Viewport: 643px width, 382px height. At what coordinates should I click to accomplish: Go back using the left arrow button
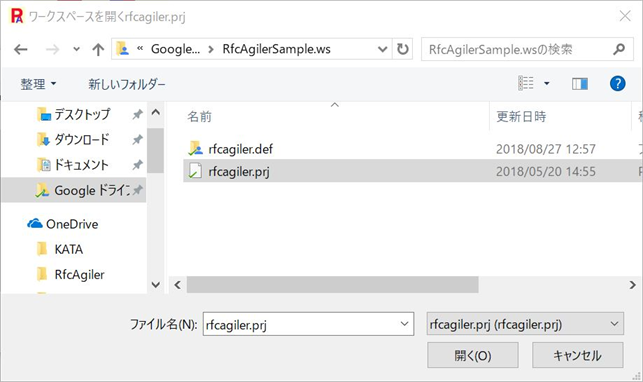click(21, 50)
